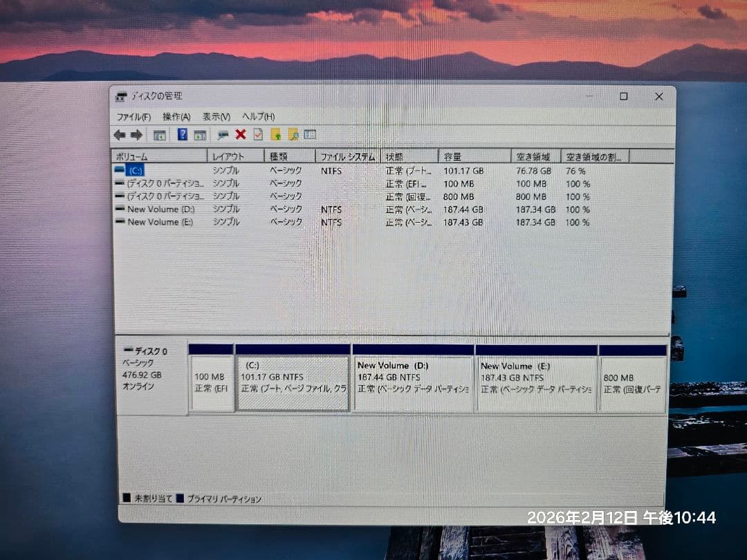Select the C: partition block in graphical view
The image size is (747, 560).
point(293,380)
